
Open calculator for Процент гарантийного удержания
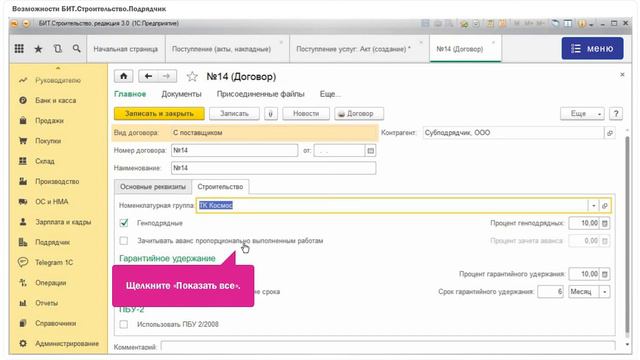click(605, 274)
